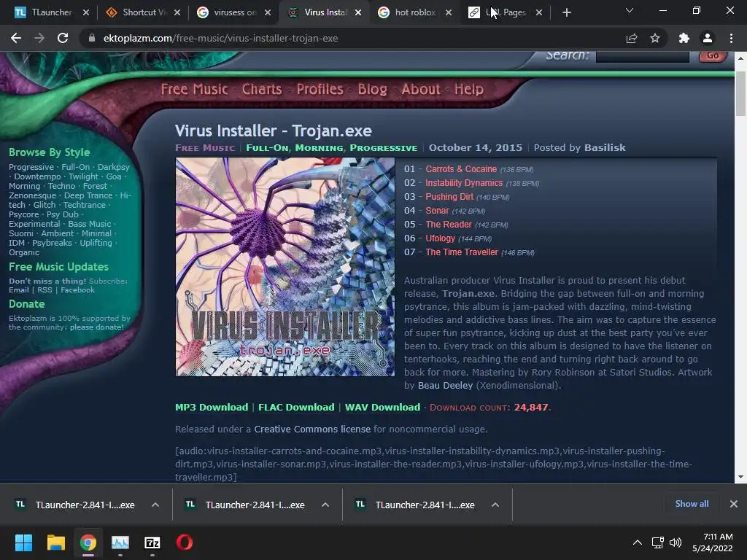The width and height of the screenshot is (747, 560).
Task: Reload the current page
Action: click(63, 38)
